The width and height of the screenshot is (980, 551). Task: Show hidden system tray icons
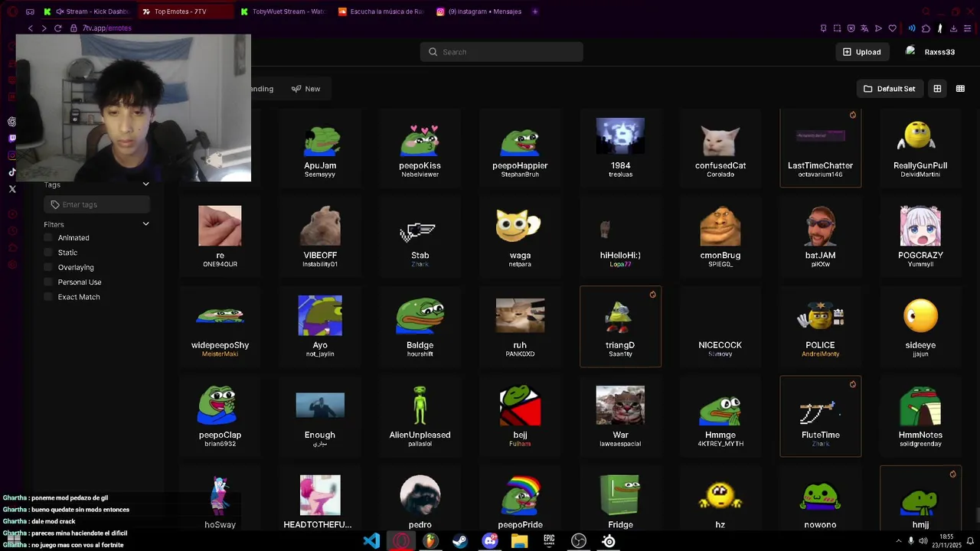click(898, 541)
